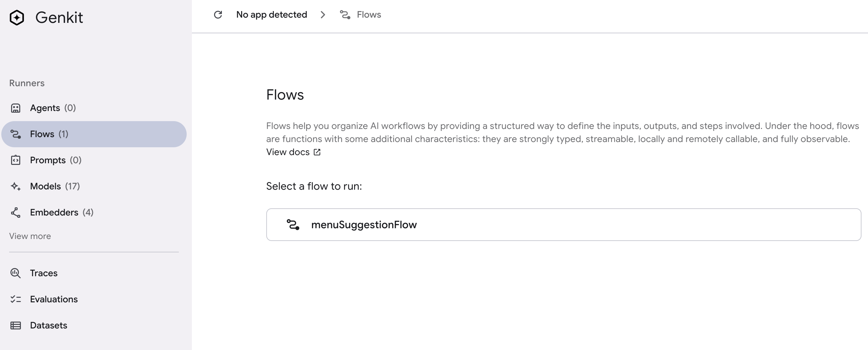The width and height of the screenshot is (868, 350).
Task: Click the Flows icon in the sidebar
Action: coord(16,134)
